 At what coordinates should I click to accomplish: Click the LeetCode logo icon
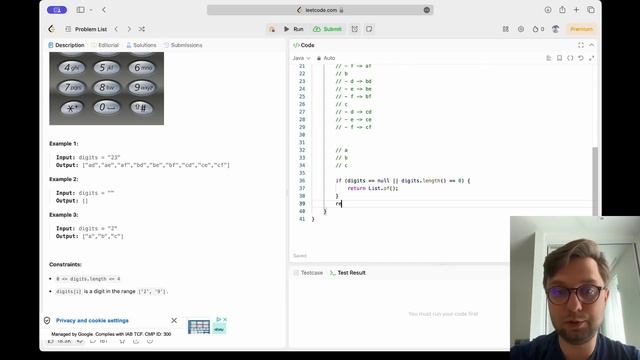51,29
